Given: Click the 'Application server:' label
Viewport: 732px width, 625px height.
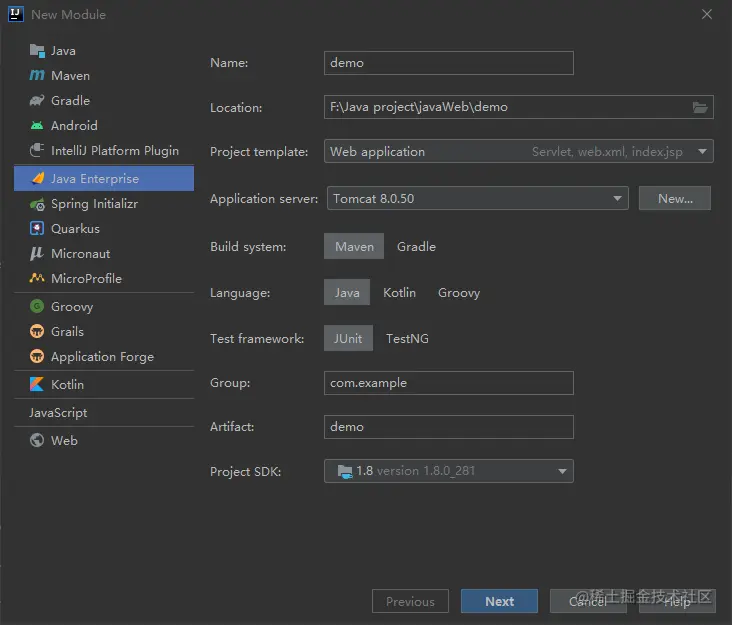Looking at the screenshot, I should pyautogui.click(x=264, y=199).
